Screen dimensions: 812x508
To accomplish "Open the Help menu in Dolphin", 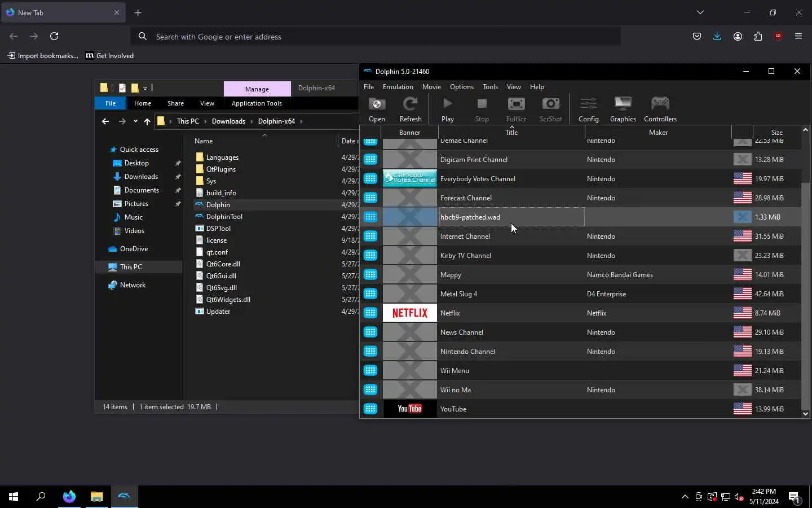I will tap(537, 87).
